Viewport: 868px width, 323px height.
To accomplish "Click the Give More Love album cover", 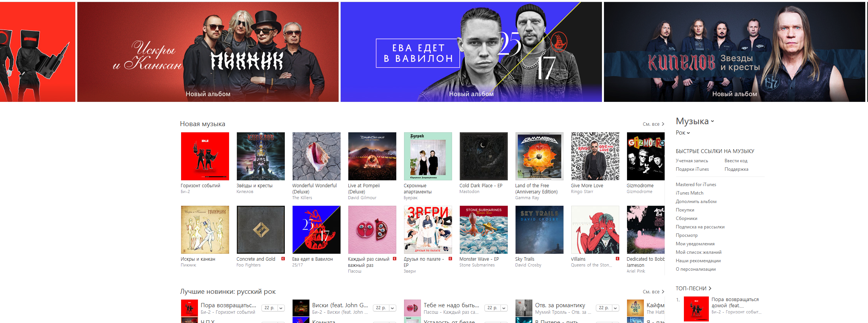I will point(595,156).
